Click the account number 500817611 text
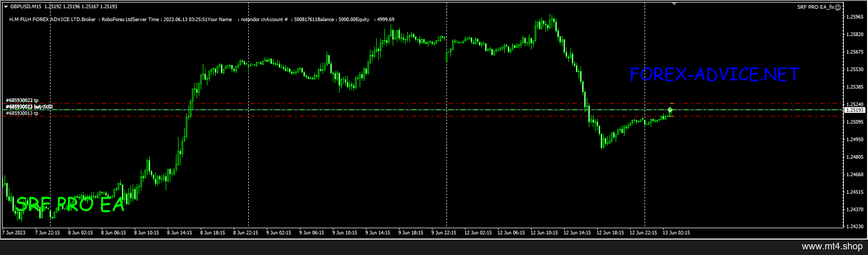This screenshot has width=868, height=255. point(306,20)
